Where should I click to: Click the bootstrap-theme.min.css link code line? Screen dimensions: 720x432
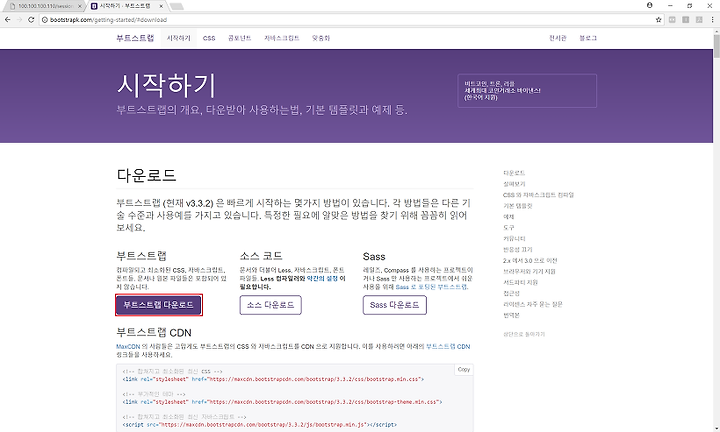click(x=282, y=402)
